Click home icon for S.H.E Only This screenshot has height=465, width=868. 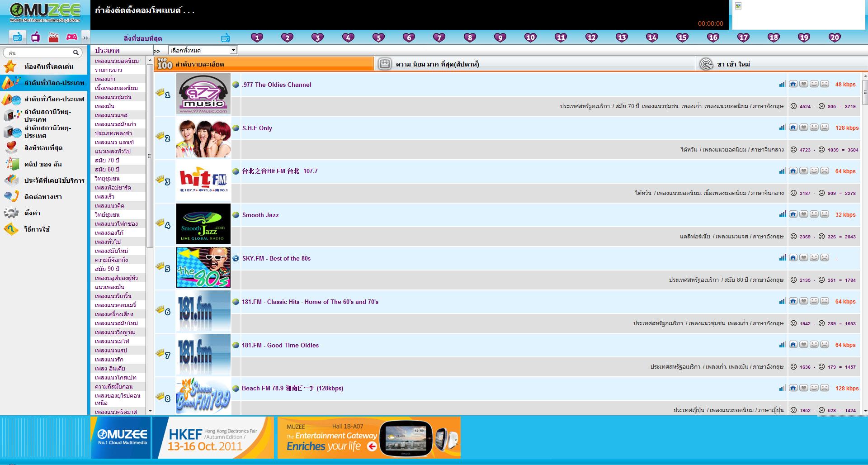[x=793, y=128]
